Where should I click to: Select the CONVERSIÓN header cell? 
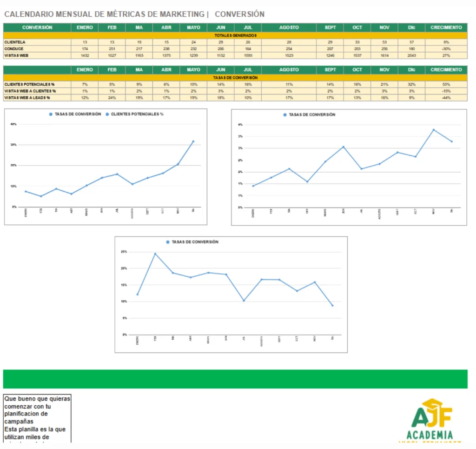[x=37, y=27]
